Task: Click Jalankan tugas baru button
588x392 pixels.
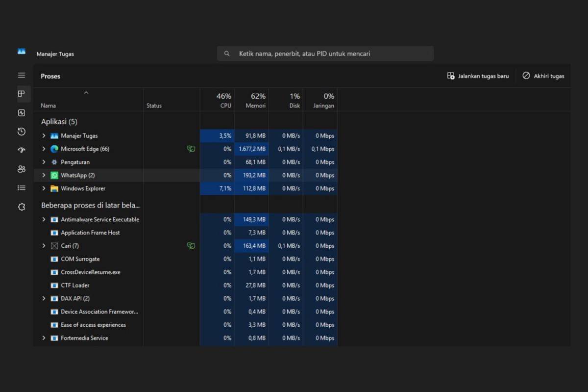Action: [x=478, y=76]
